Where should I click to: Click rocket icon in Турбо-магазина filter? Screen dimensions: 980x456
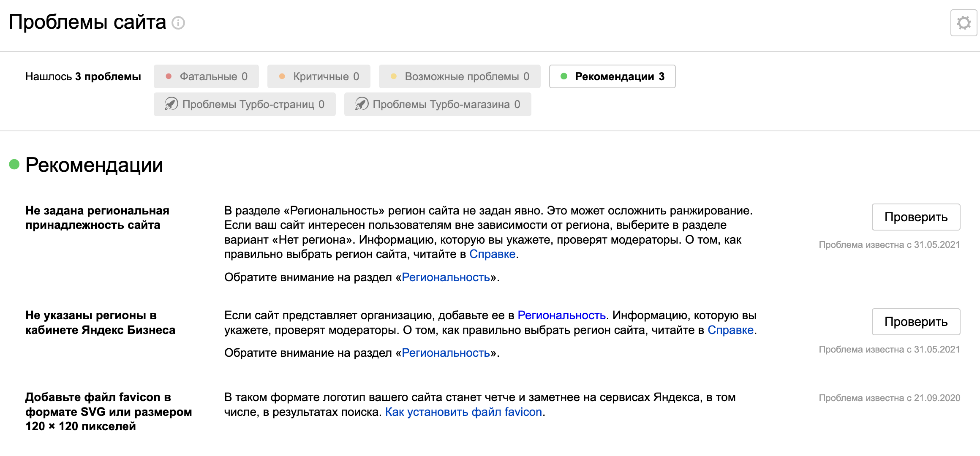tap(362, 104)
